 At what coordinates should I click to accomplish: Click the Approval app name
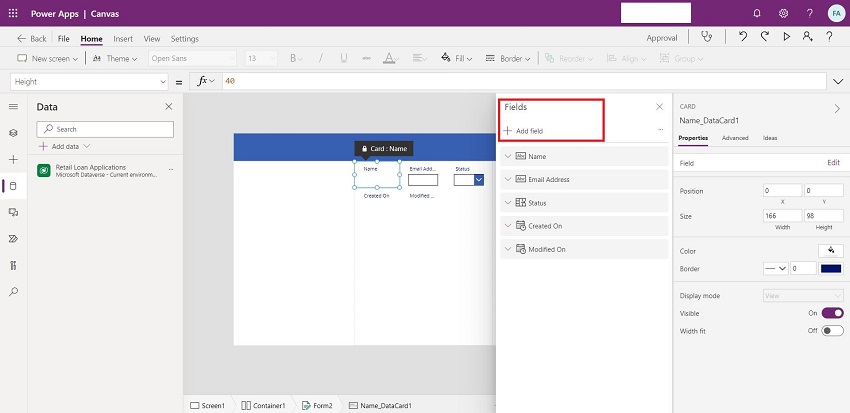point(662,38)
